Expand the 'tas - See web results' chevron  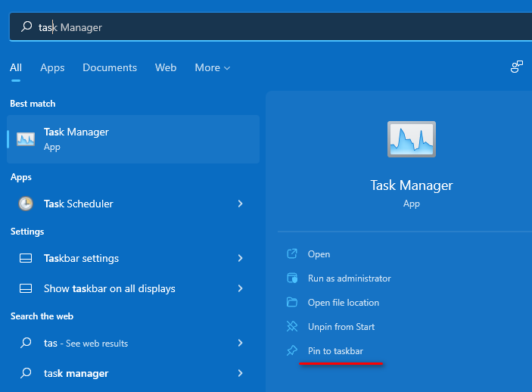click(240, 343)
